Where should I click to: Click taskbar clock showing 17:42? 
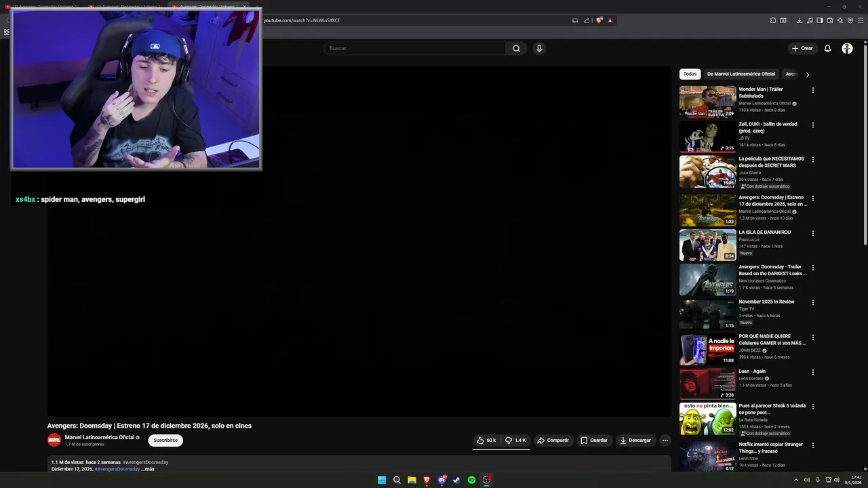click(853, 480)
